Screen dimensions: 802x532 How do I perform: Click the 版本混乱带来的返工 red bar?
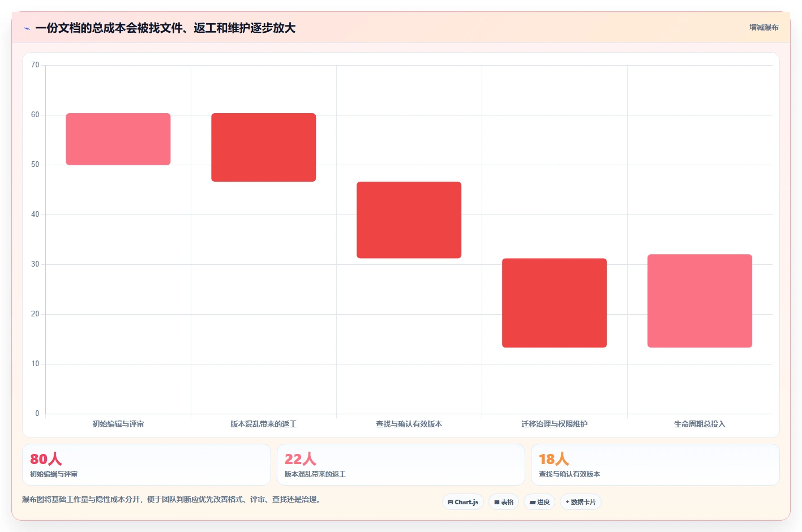click(x=264, y=148)
